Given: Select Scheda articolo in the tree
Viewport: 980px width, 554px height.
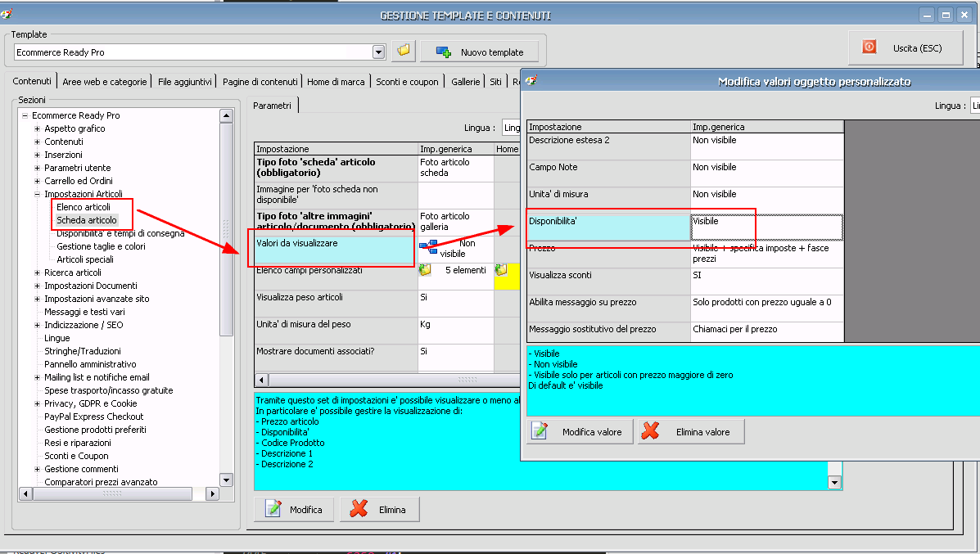Looking at the screenshot, I should coord(86,220).
